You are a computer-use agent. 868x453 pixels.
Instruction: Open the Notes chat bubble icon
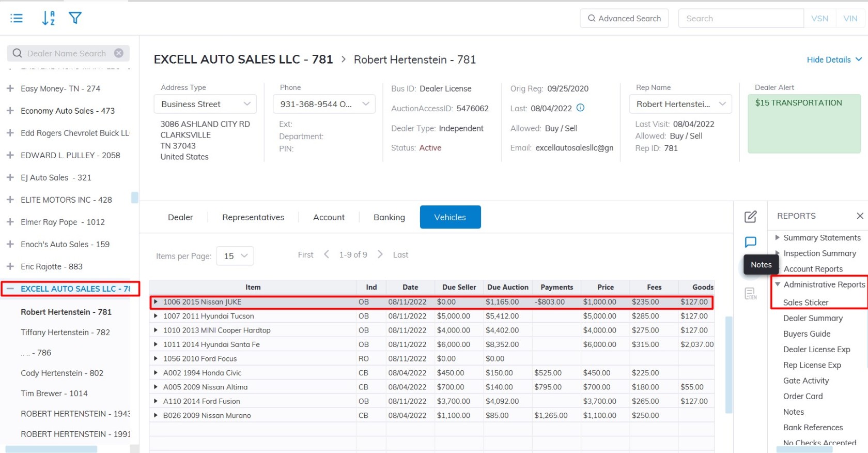[750, 242]
